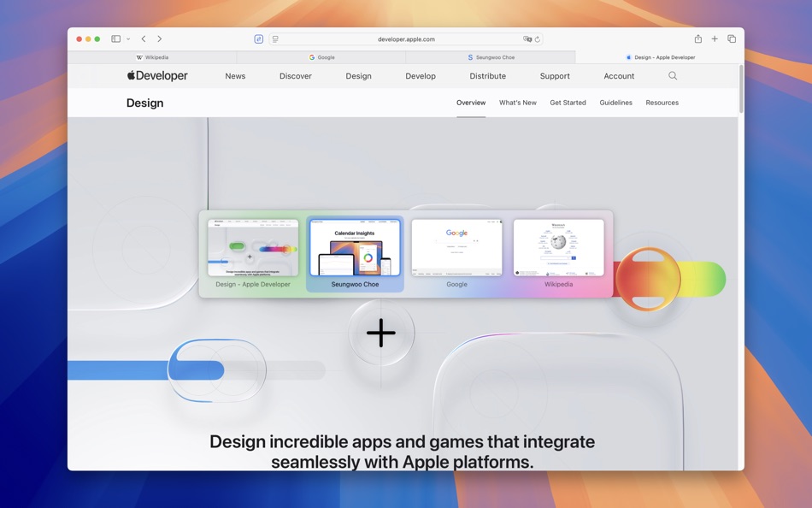
Task: Pick the Seungwoo Choe tab thumbnail
Action: coord(355,248)
